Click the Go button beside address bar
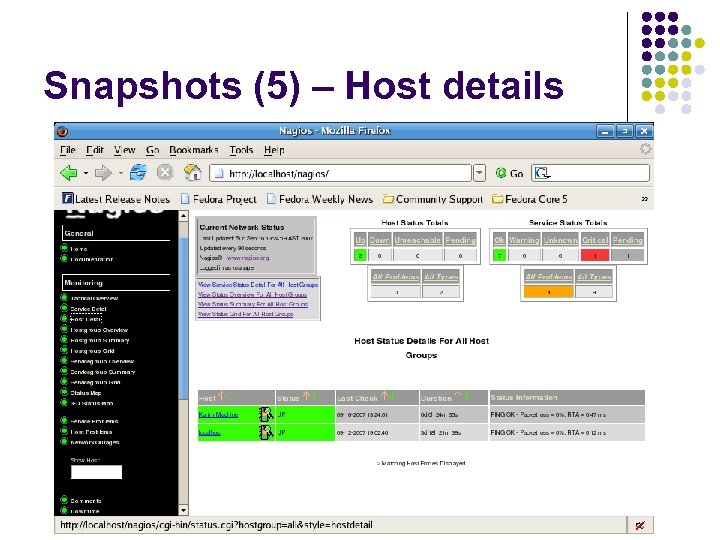Image resolution: width=720 pixels, height=540 pixels. pos(510,174)
